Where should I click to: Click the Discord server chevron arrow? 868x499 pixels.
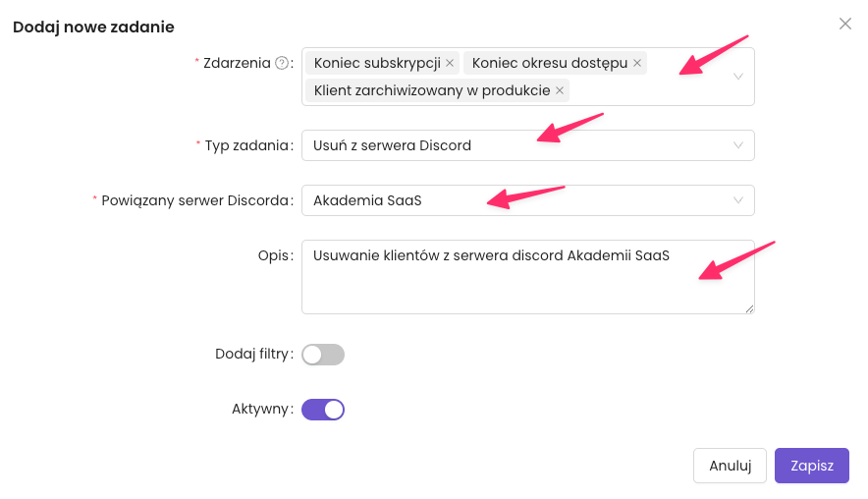(738, 200)
